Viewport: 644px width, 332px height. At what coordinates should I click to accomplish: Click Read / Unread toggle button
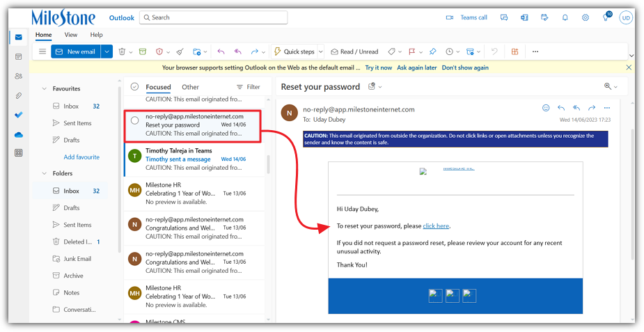[355, 52]
